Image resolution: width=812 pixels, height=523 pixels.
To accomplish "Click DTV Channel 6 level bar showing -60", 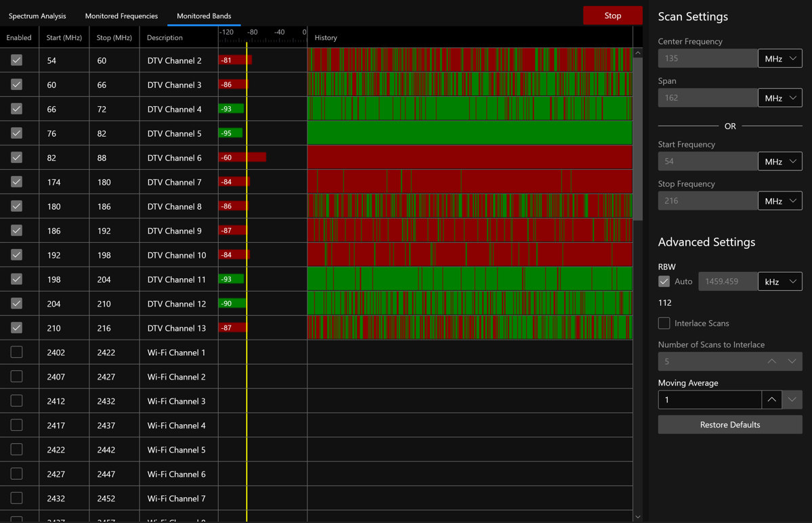I will tap(242, 157).
